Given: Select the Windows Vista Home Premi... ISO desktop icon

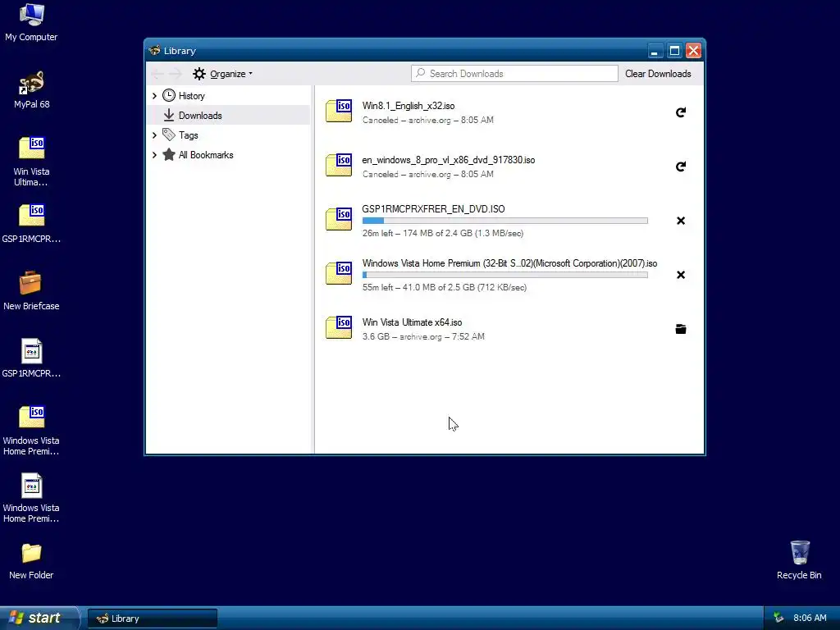Looking at the screenshot, I should (31, 431).
